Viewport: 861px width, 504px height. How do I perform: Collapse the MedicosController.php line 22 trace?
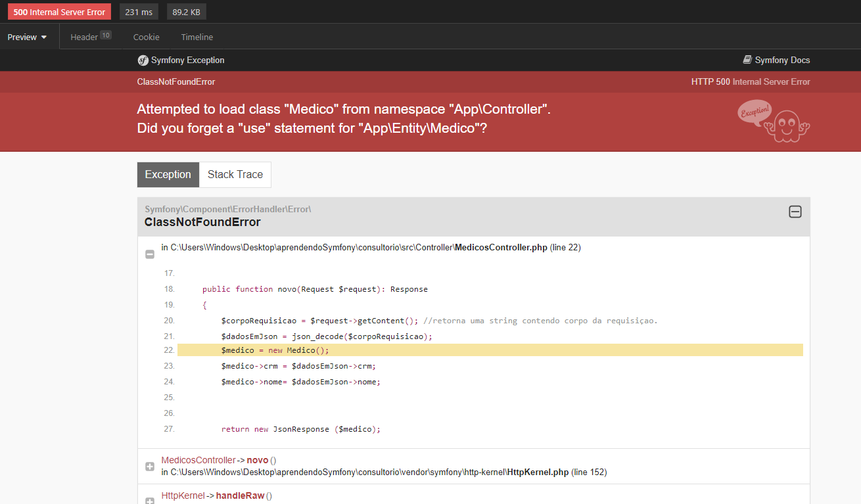point(149,254)
